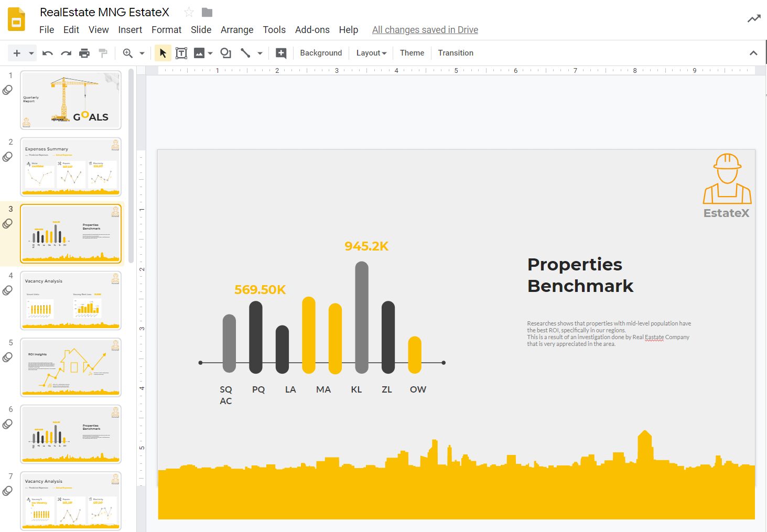Click the Insert image icon

pyautogui.click(x=200, y=52)
